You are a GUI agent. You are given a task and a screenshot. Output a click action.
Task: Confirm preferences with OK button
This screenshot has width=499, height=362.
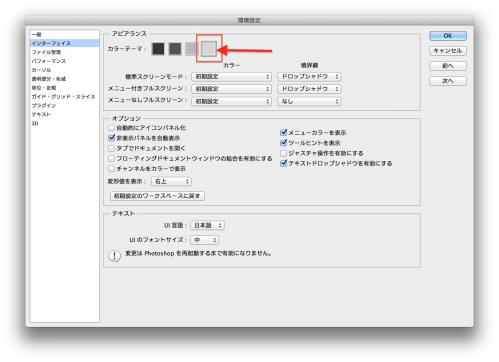click(x=448, y=36)
